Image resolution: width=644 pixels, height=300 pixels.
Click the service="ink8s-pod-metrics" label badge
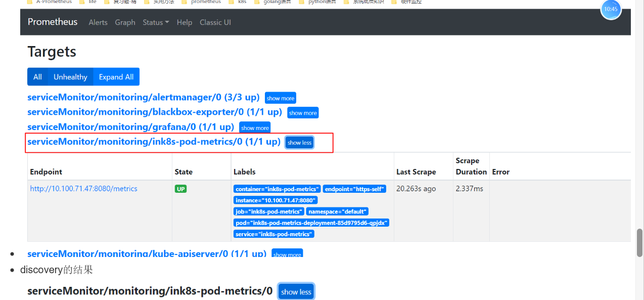(x=274, y=234)
